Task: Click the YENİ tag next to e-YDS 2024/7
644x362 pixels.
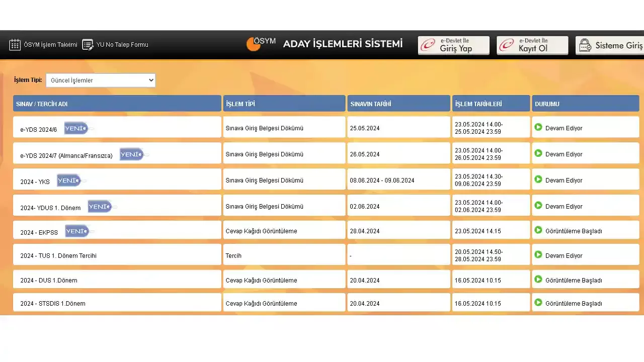Action: click(132, 154)
